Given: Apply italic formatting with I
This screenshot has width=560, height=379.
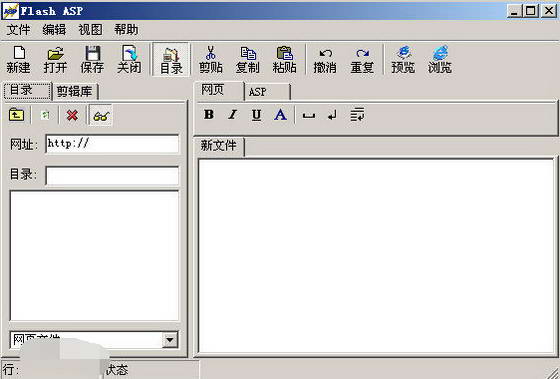Looking at the screenshot, I should [x=232, y=115].
